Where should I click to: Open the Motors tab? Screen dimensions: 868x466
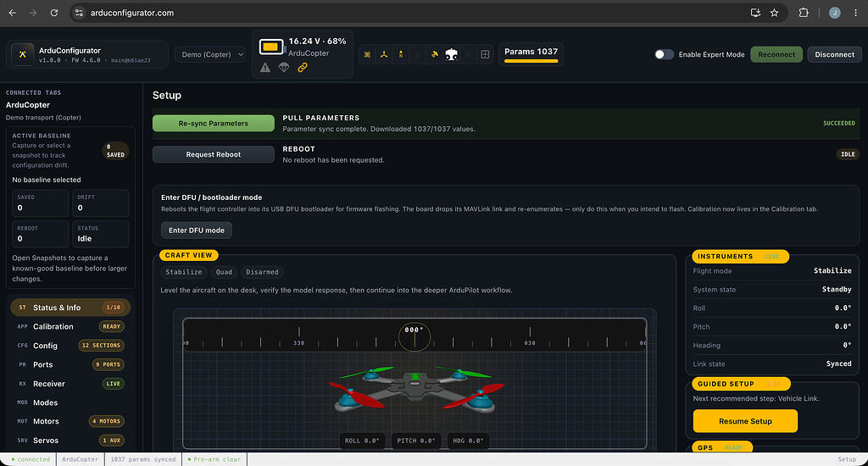click(70, 421)
